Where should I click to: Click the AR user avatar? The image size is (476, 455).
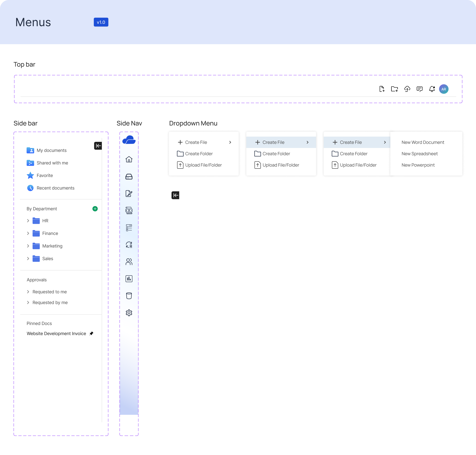[444, 89]
